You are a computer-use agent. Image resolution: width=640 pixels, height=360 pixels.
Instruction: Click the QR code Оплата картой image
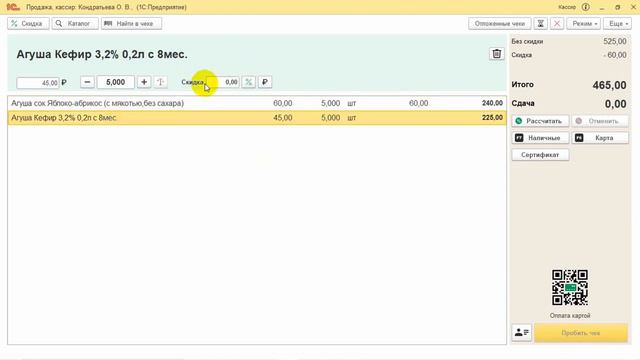(570, 288)
